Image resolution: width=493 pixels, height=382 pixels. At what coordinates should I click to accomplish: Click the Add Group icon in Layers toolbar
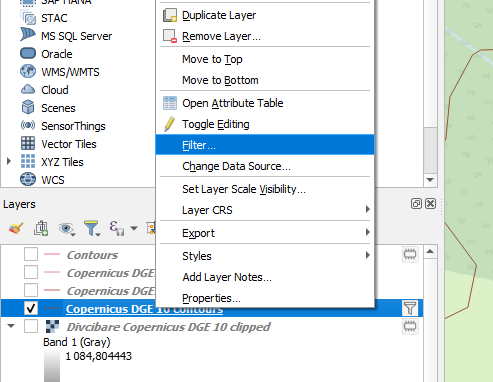pyautogui.click(x=41, y=228)
